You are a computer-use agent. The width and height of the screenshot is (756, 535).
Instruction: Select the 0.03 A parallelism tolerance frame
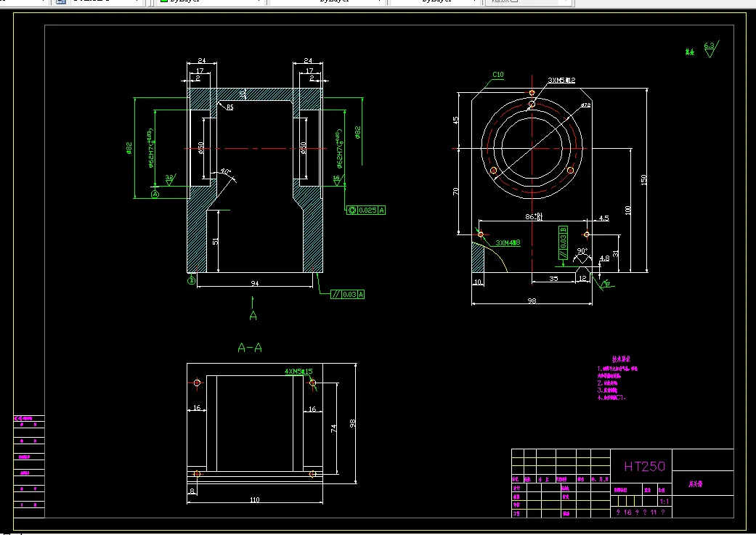point(348,295)
